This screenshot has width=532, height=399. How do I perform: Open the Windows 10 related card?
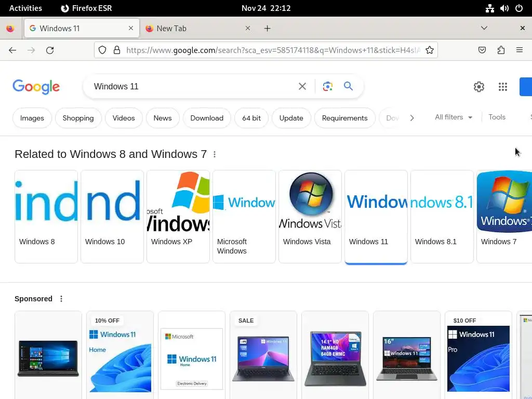[x=112, y=217]
